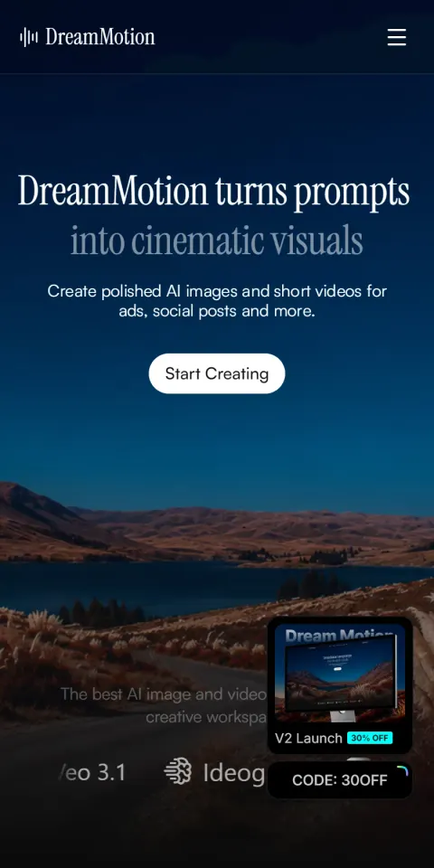Go to the DreamMotion wordmark in the header

pos(100,37)
